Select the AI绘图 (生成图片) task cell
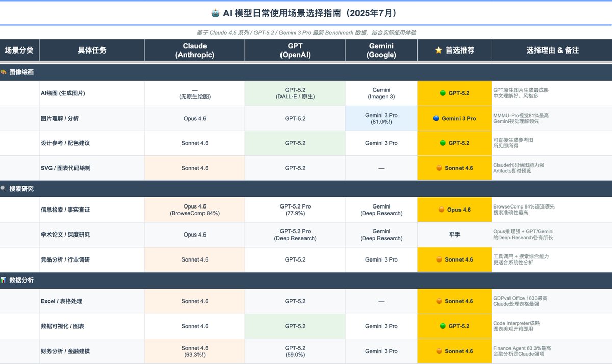Image resolution: width=612 pixels, height=364 pixels. pyautogui.click(x=92, y=93)
